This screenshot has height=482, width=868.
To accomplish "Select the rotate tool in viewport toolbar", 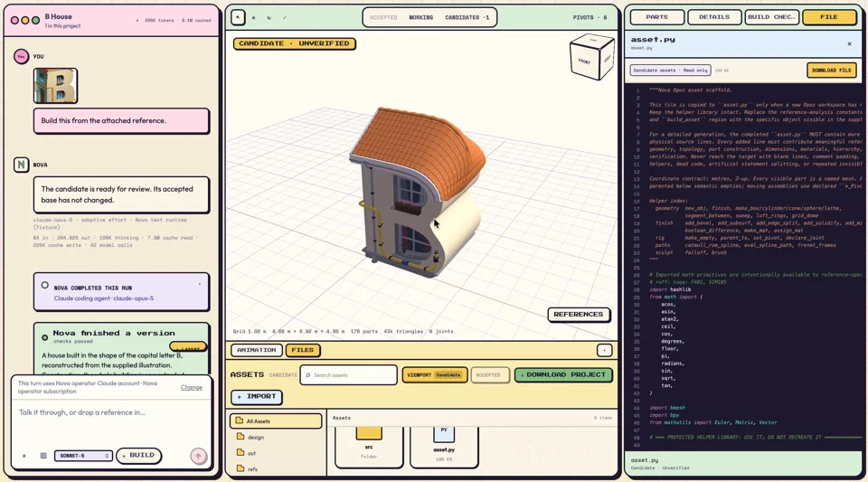I will (x=269, y=18).
